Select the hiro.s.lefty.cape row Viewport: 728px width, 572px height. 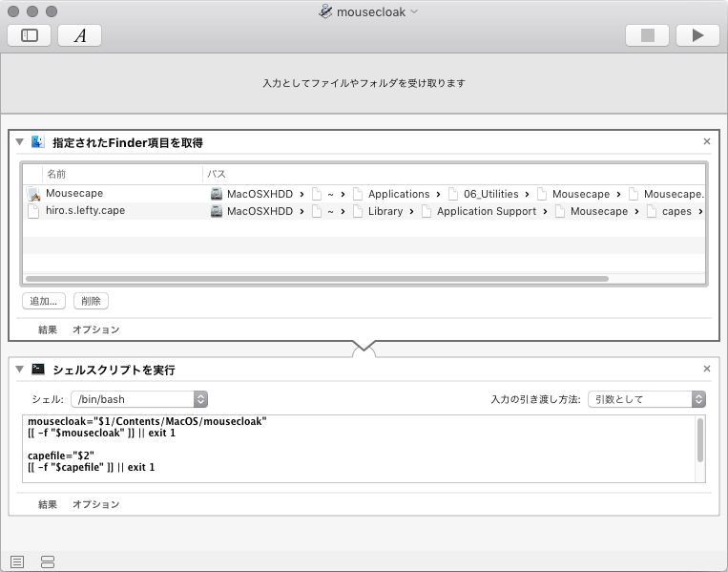click(364, 211)
